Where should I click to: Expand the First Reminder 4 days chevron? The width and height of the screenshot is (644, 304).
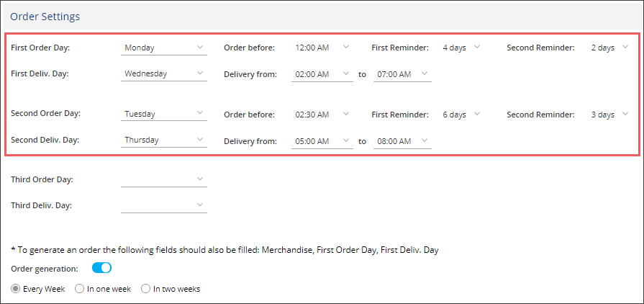click(x=476, y=47)
